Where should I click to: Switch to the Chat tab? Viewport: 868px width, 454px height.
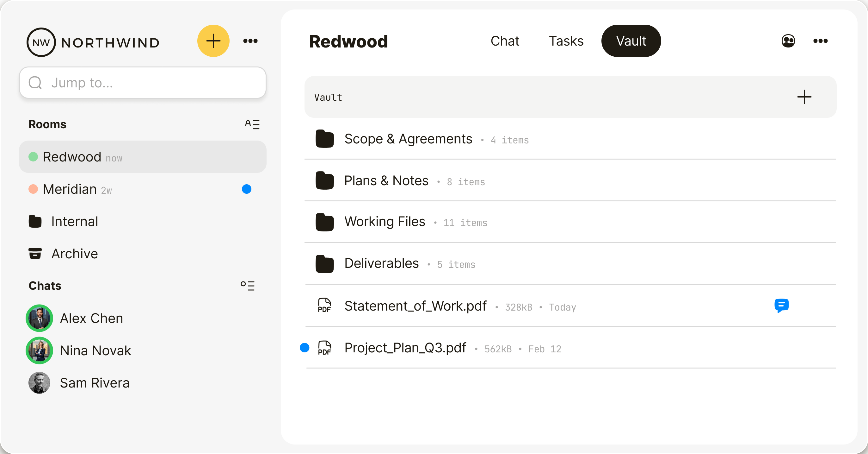click(x=504, y=41)
